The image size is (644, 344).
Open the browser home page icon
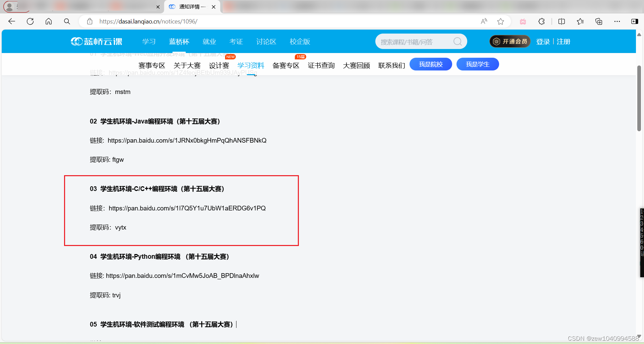click(49, 21)
